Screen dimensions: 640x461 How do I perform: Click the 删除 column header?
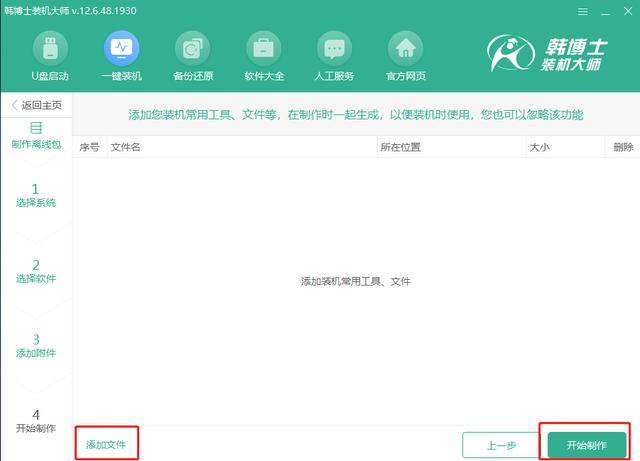[x=623, y=147]
